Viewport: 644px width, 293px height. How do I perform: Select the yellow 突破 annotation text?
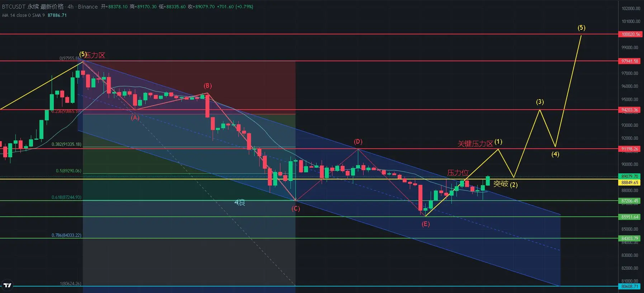point(501,184)
